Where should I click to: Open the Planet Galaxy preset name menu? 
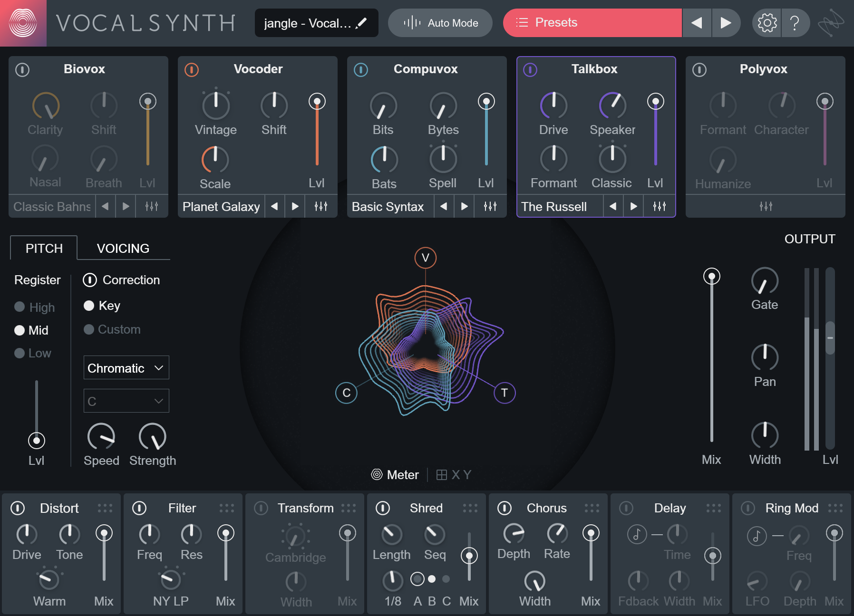pyautogui.click(x=221, y=207)
